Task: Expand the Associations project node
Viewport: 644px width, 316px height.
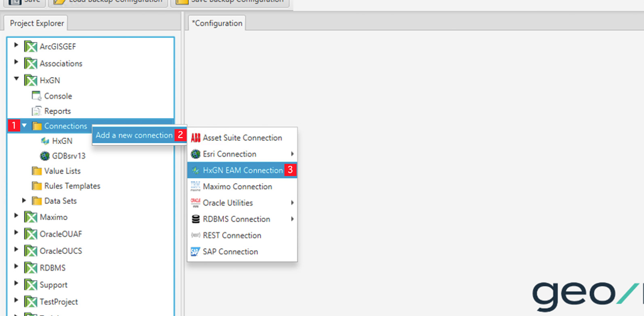Action: [x=16, y=62]
